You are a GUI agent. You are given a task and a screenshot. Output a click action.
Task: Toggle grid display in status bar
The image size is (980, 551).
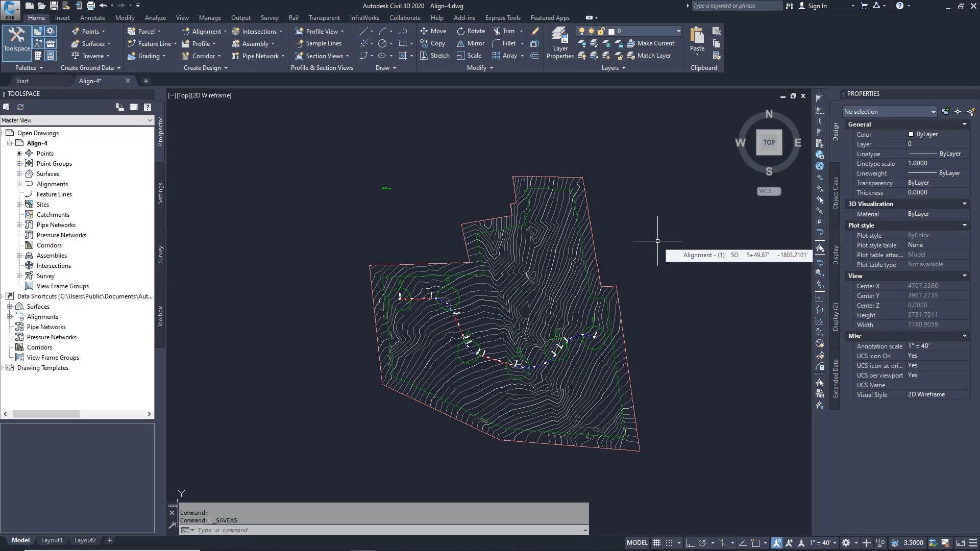tap(656, 542)
